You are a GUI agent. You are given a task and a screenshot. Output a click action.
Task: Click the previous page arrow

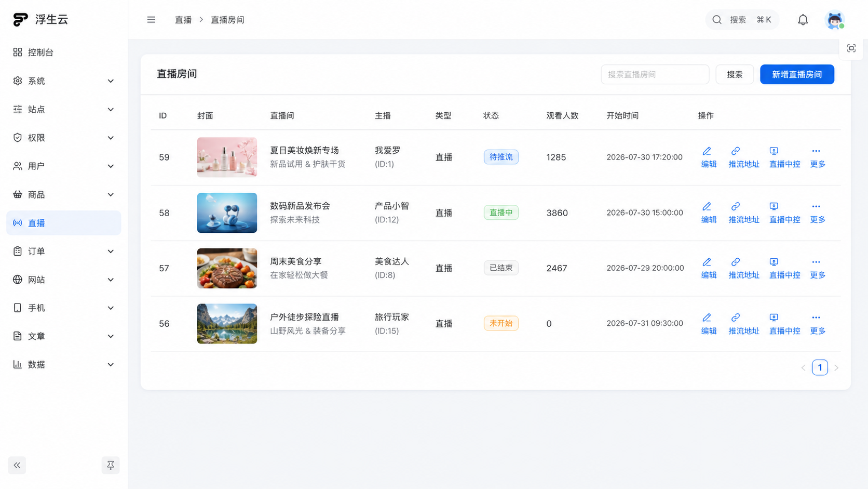tap(803, 367)
